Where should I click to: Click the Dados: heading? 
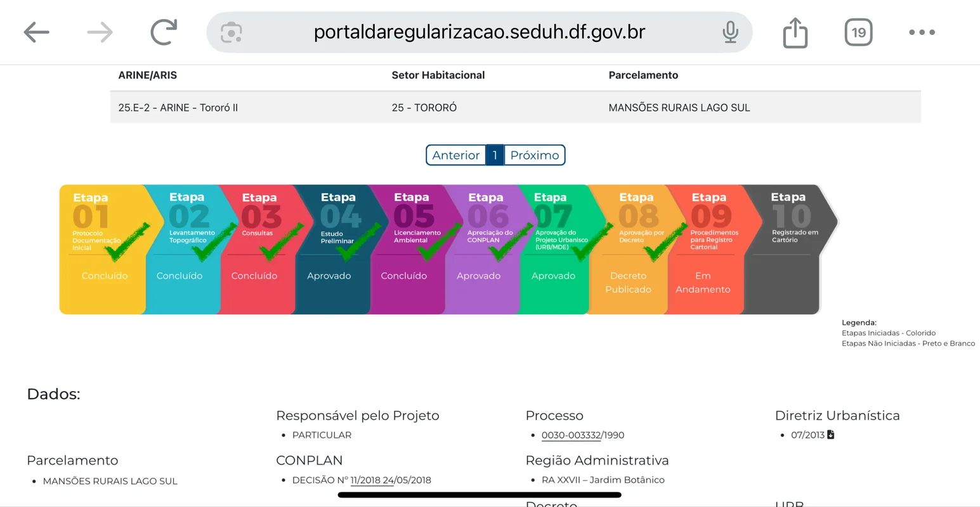[54, 394]
